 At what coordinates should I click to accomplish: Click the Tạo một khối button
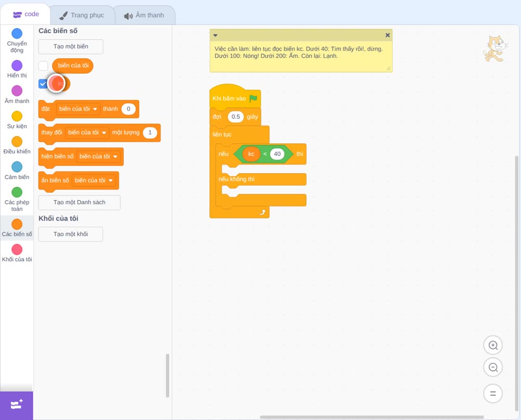71,234
